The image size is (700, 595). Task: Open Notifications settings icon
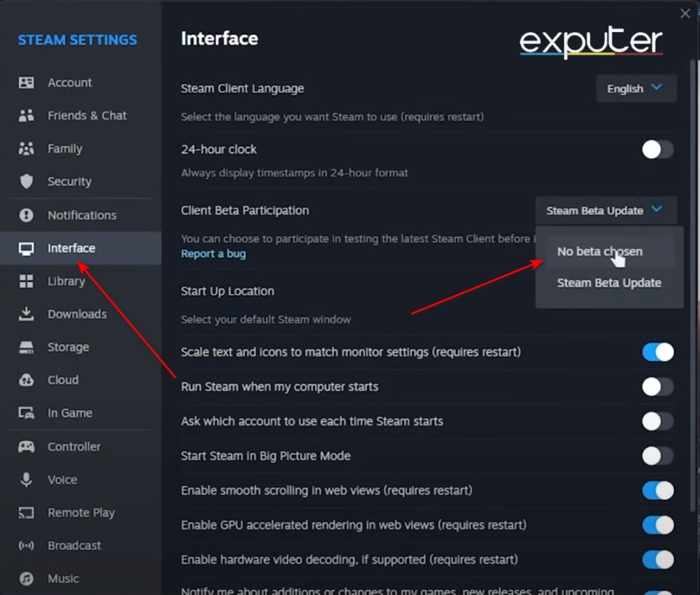coord(26,215)
